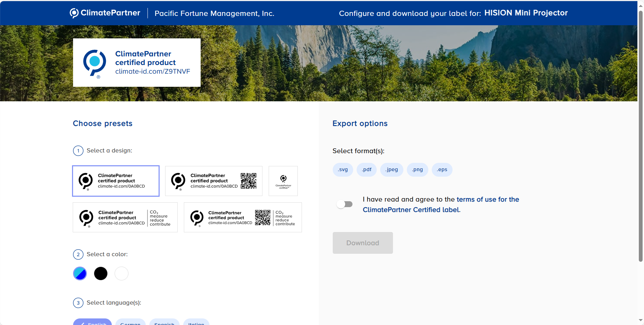Enable the agree to terms switch
Screen dimensions: 644x325
click(x=345, y=204)
